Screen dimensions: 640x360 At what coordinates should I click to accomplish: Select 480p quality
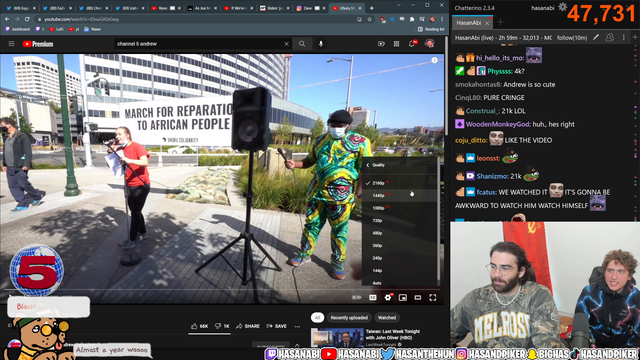click(x=400, y=233)
